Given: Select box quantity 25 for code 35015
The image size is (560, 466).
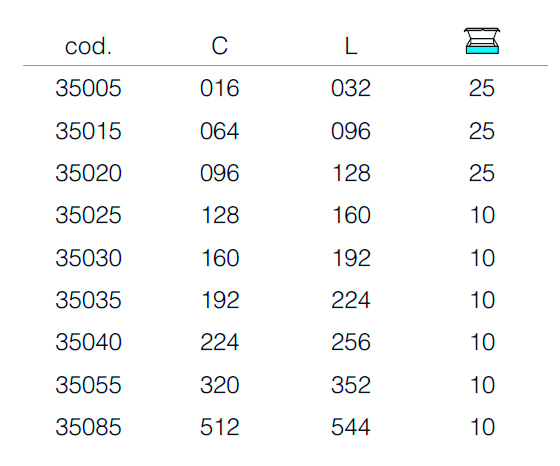Looking at the screenshot, I should coord(482,131).
